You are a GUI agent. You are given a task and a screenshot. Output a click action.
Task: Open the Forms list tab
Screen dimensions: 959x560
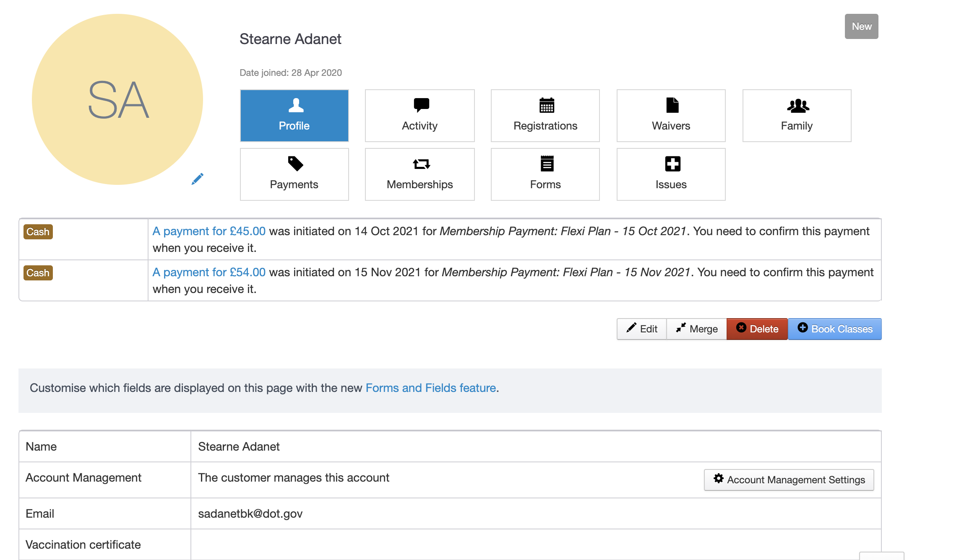(x=545, y=174)
